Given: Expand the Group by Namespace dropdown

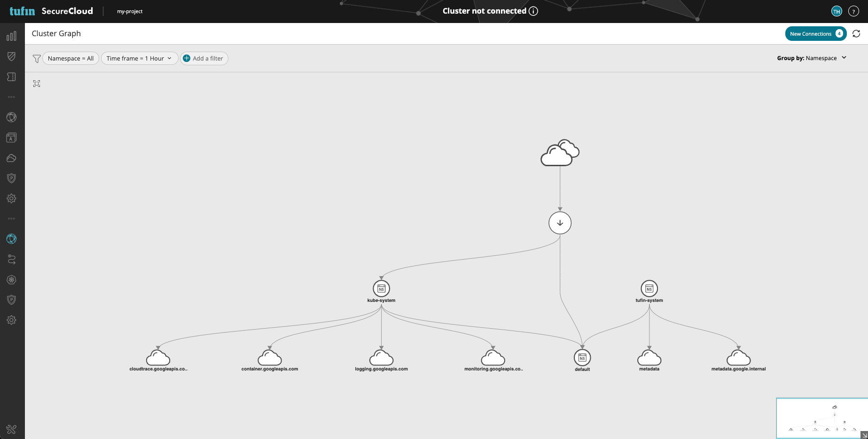Looking at the screenshot, I should 812,58.
